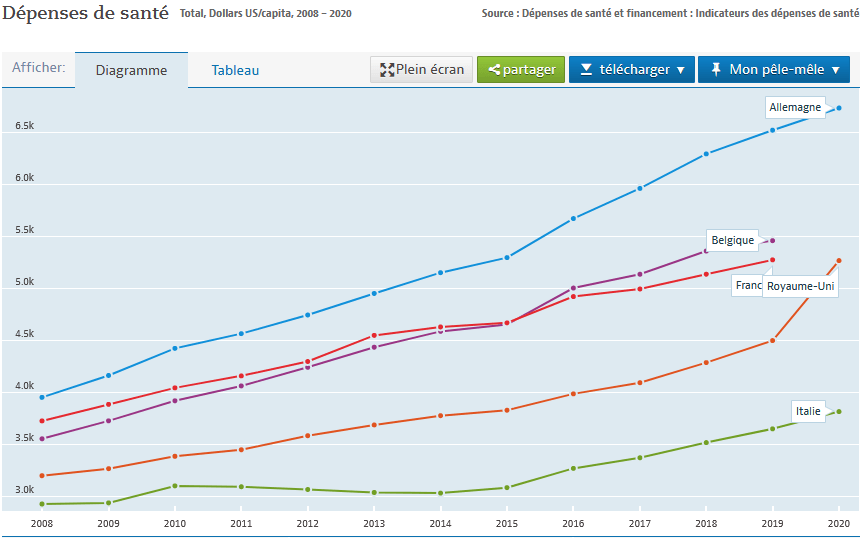The width and height of the screenshot is (868, 538).
Task: Select the Italie line label
Action: 807,411
